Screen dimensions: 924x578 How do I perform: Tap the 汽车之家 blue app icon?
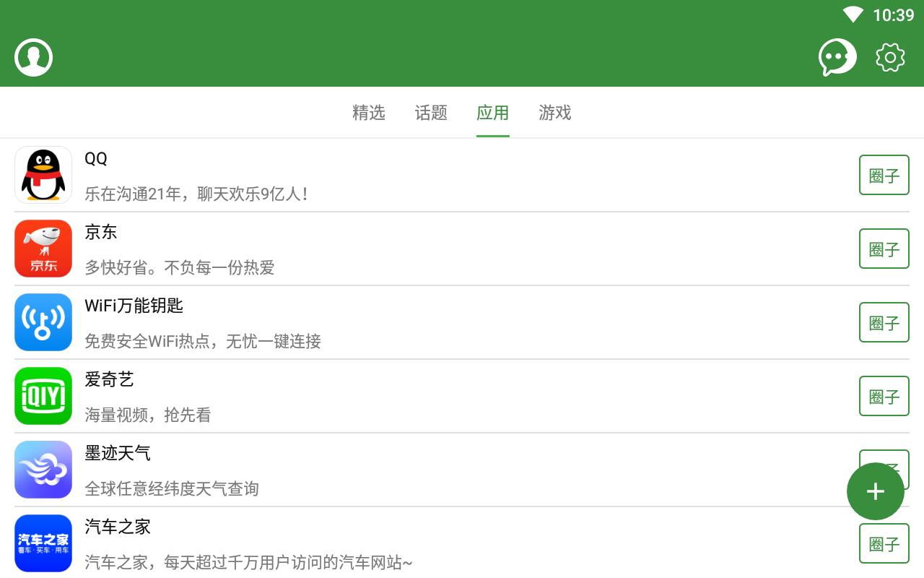[x=43, y=543]
